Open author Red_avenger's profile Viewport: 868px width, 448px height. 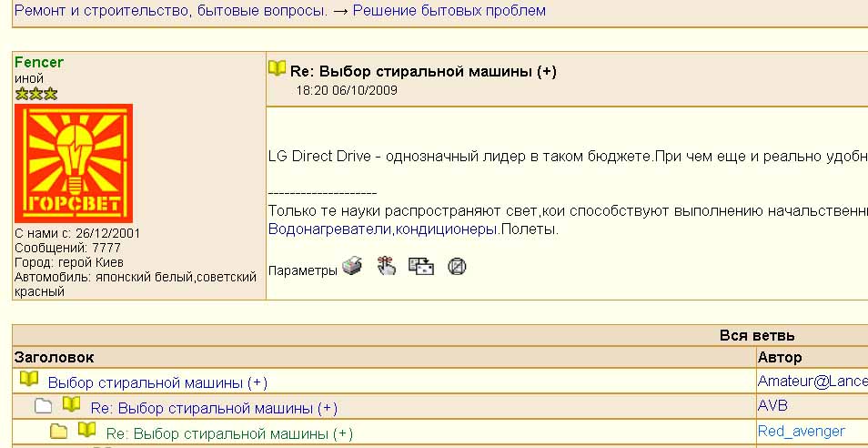click(801, 431)
